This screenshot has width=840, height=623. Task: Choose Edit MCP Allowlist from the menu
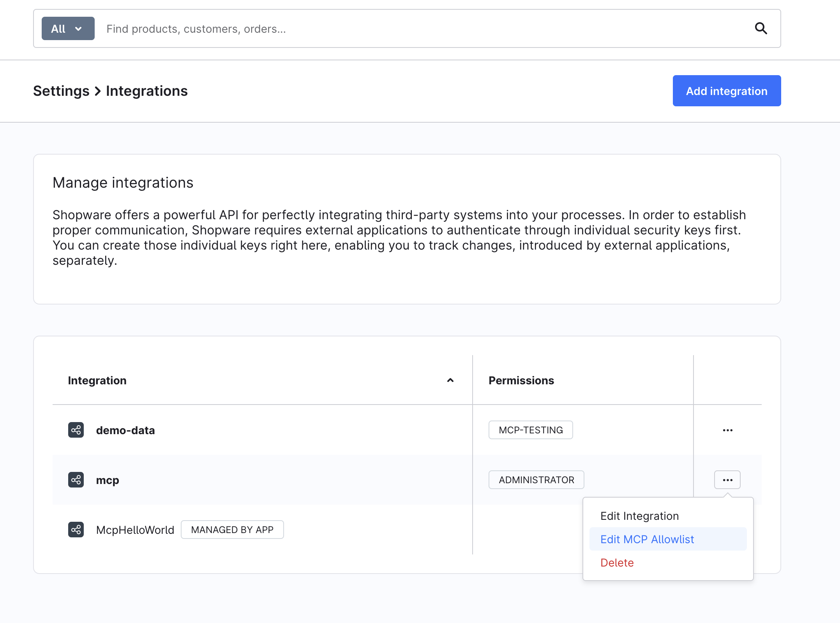[668, 539]
